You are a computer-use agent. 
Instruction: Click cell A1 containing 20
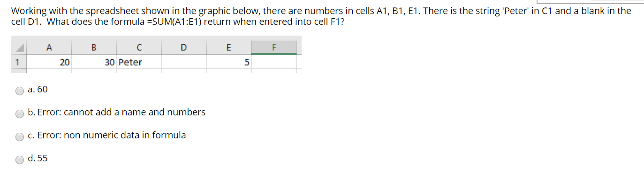[x=49, y=62]
